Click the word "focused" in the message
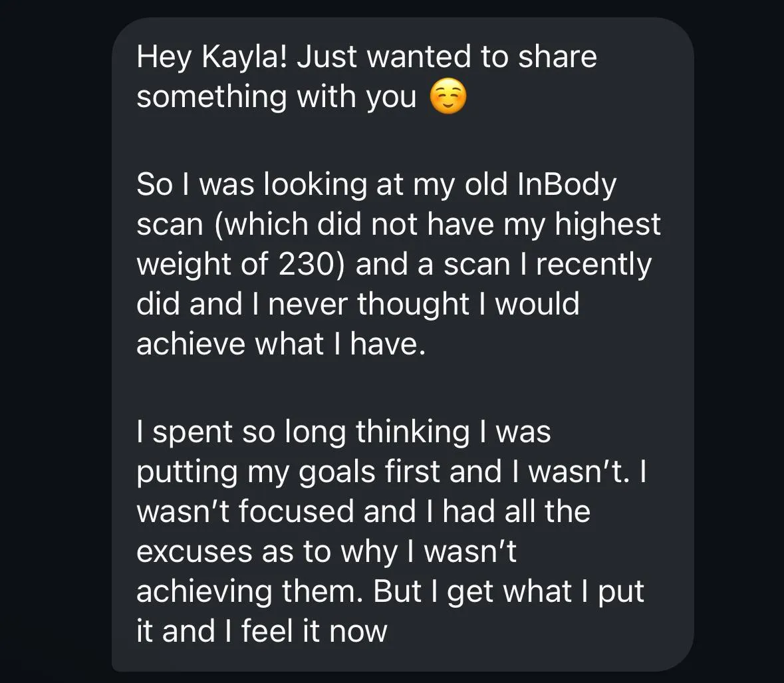Viewport: 784px width, 683px height. 295,511
